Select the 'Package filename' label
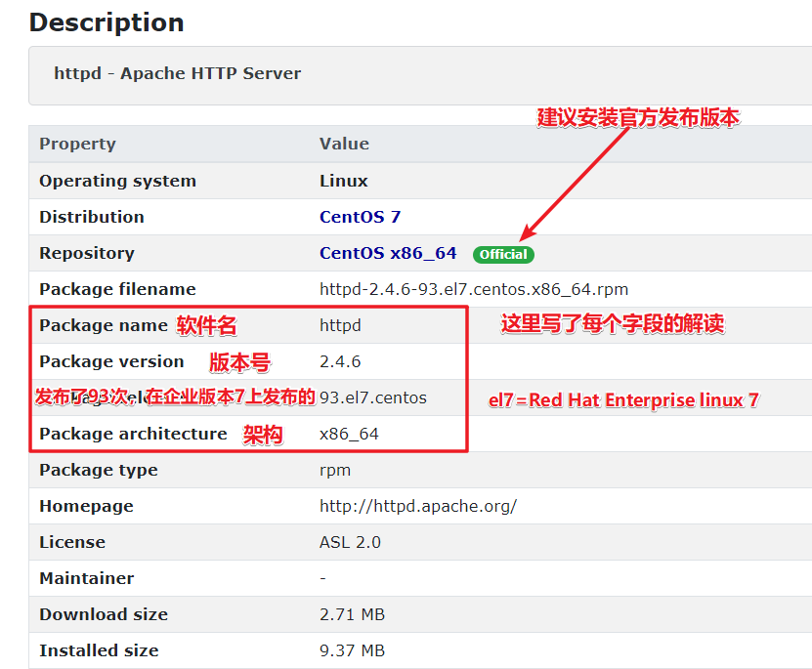Viewport: 812px width, 669px height. (x=118, y=289)
